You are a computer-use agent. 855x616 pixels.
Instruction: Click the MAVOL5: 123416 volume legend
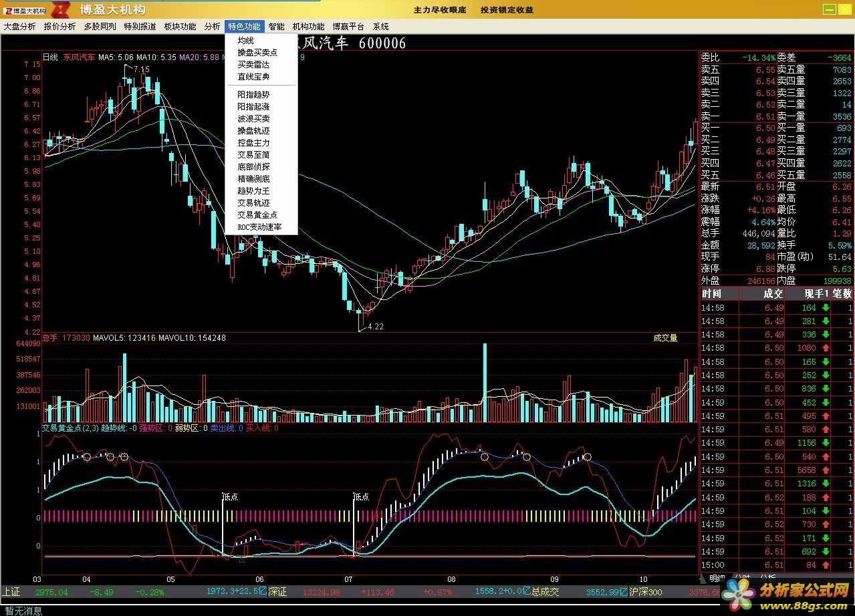point(124,338)
